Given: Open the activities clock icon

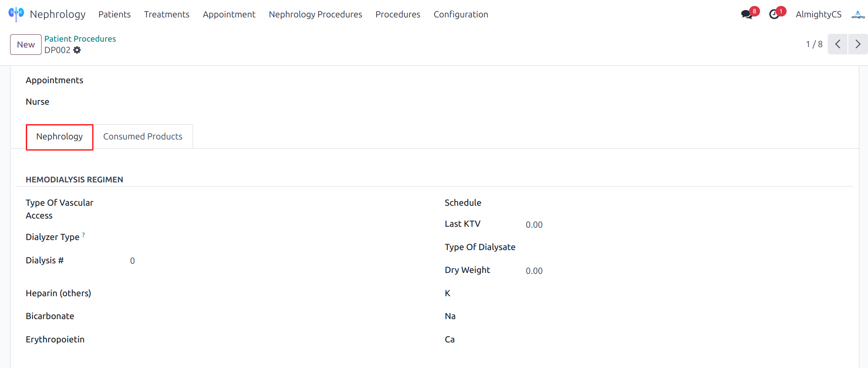Looking at the screenshot, I should pos(774,14).
